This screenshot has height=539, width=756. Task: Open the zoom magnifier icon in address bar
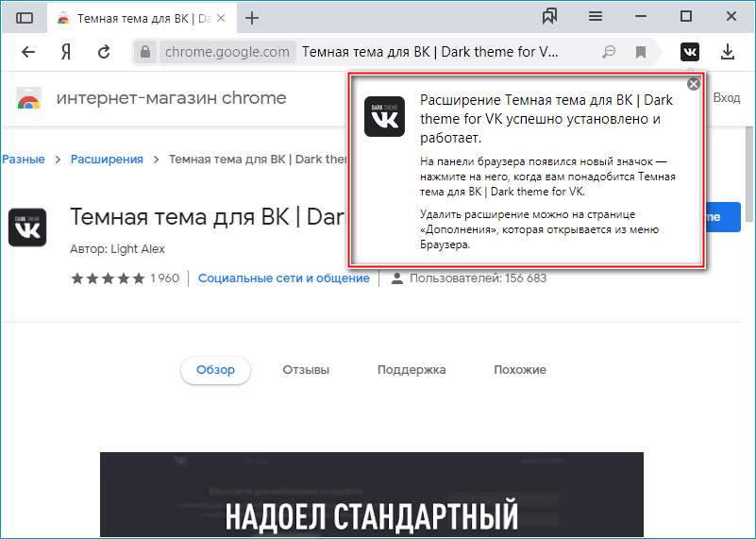click(609, 52)
